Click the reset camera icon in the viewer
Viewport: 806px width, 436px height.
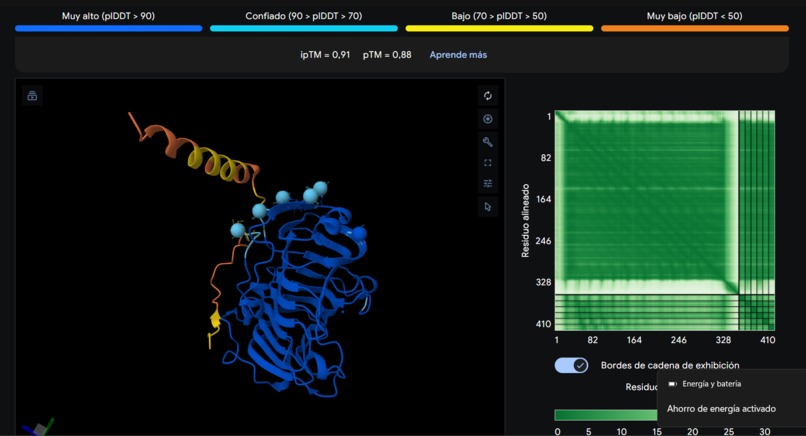[x=487, y=96]
